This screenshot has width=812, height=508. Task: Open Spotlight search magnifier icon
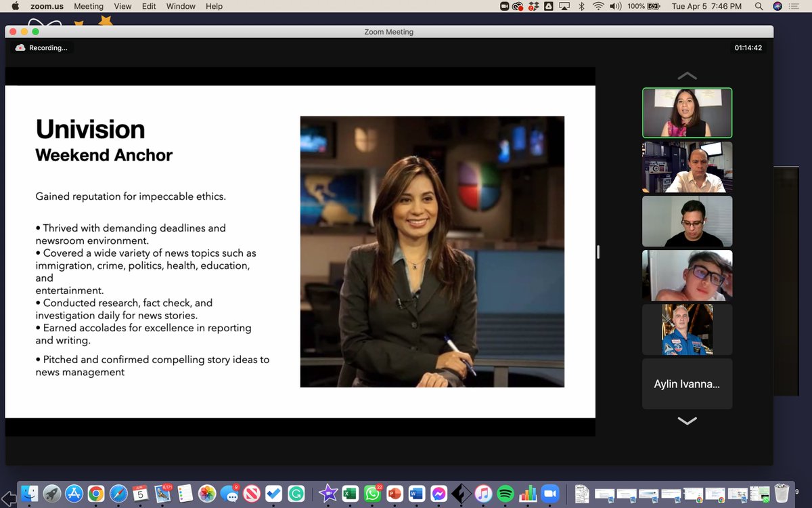(759, 6)
